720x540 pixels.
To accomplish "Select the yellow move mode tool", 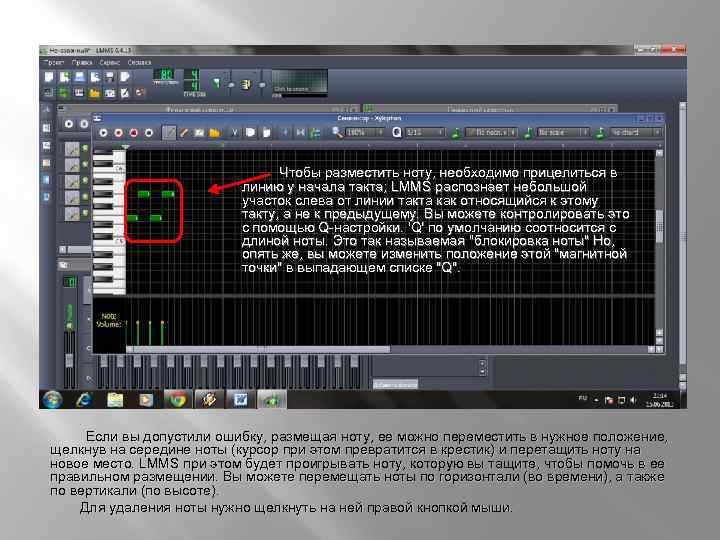I will (214, 133).
